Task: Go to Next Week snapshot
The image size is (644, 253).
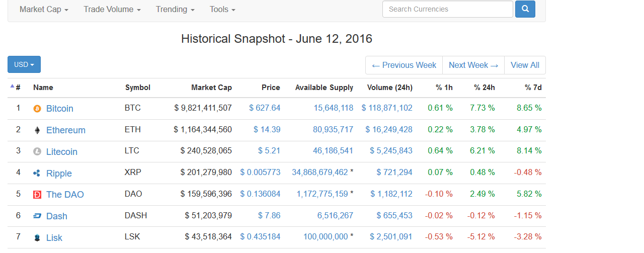Action: (x=473, y=65)
